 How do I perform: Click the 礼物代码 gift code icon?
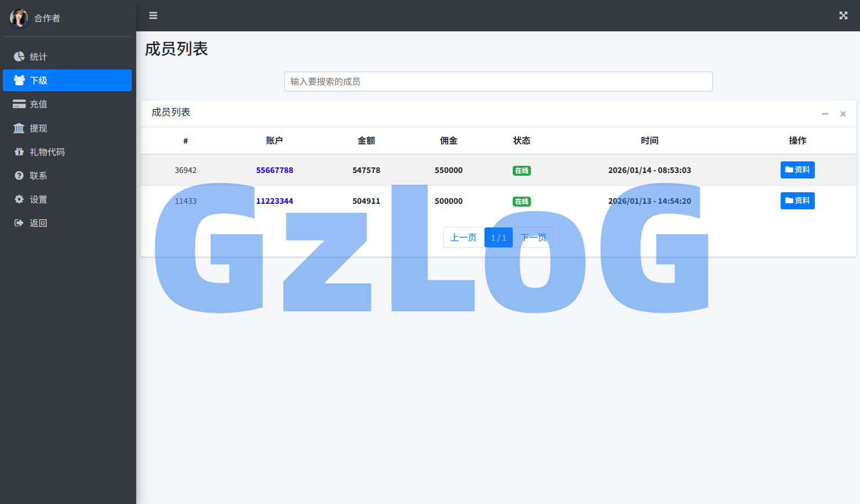pyautogui.click(x=18, y=151)
